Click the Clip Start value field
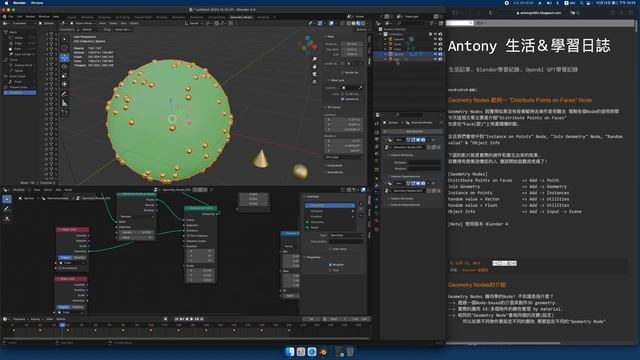 point(352,49)
